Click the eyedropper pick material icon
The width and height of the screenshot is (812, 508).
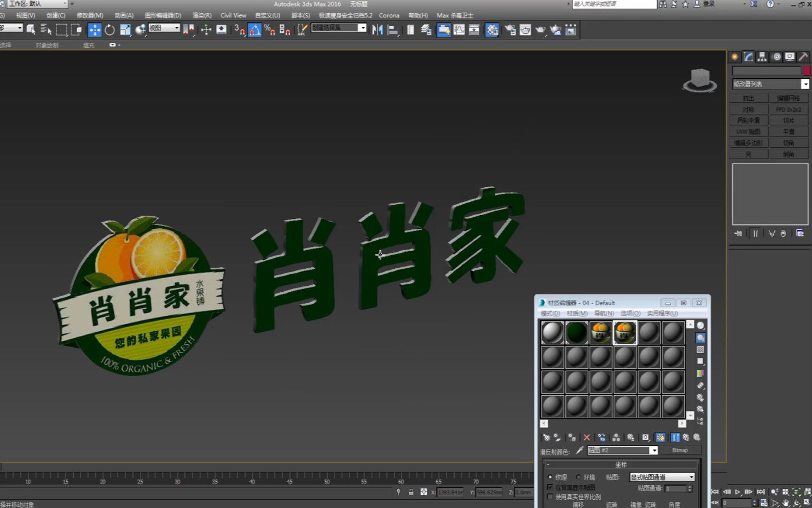click(x=579, y=451)
